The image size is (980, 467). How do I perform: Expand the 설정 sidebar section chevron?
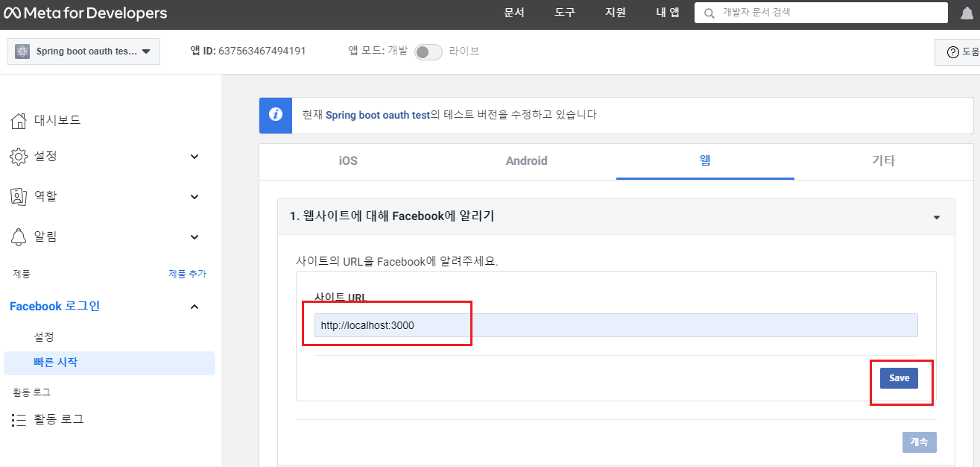point(195,157)
